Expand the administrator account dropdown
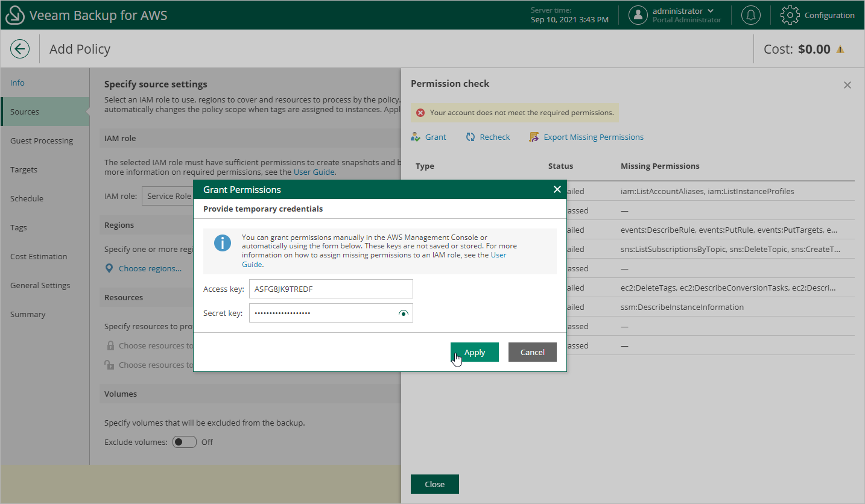The image size is (865, 504). tap(711, 11)
